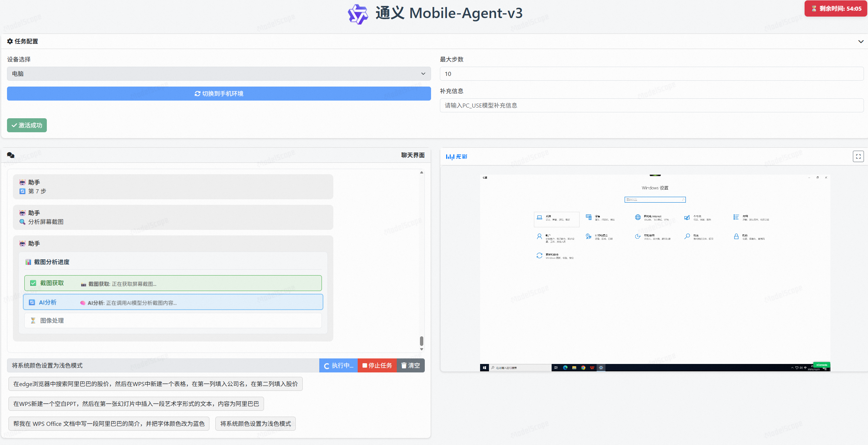The height and width of the screenshot is (445, 868).
Task: Click the 停止任务 button
Action: coord(376,365)
